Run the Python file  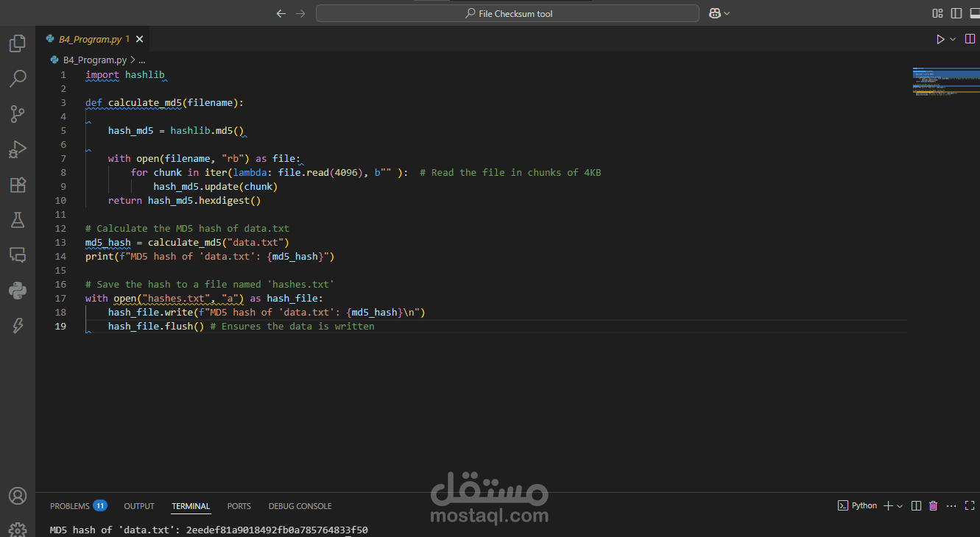[940, 39]
